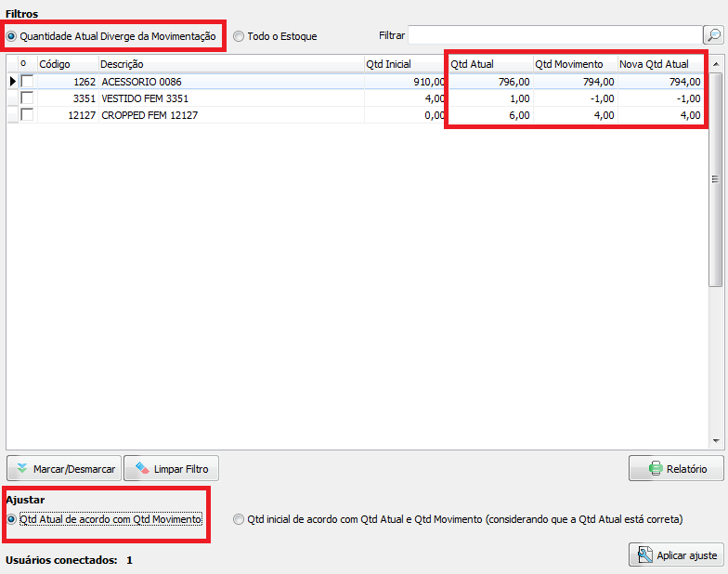Image resolution: width=728 pixels, height=574 pixels.
Task: Click the row indicator arrow of first row
Action: [x=13, y=82]
